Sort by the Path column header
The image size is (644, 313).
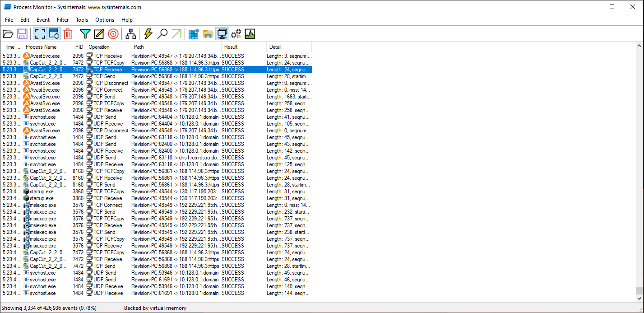176,47
